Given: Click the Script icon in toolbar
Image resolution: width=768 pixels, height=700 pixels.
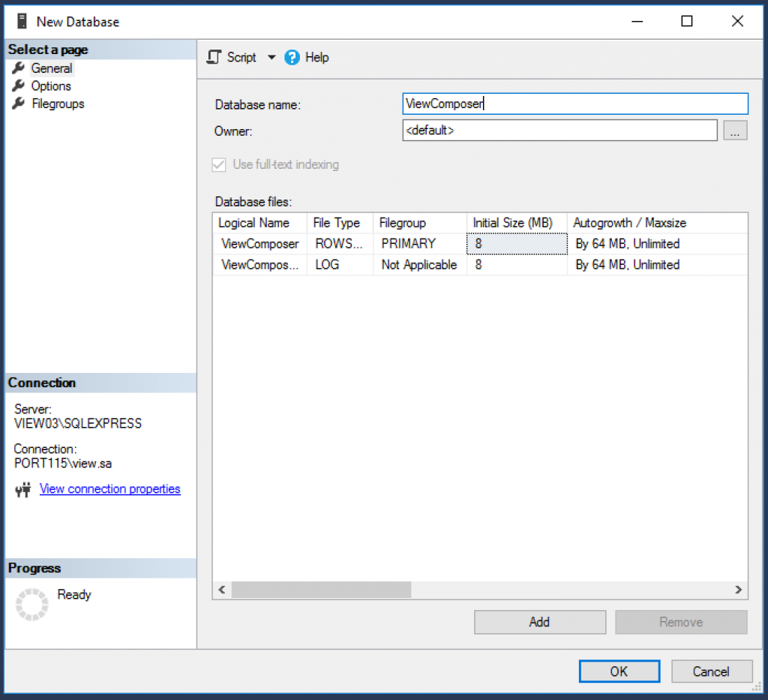Looking at the screenshot, I should coord(215,58).
